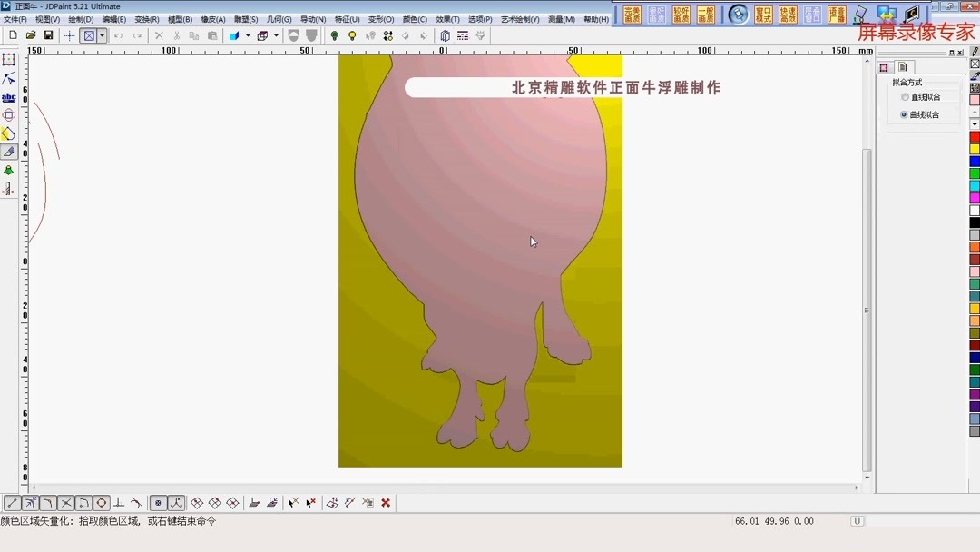Click the Open file folder icon in toolbar
This screenshot has width=980, height=552.
(x=30, y=34)
